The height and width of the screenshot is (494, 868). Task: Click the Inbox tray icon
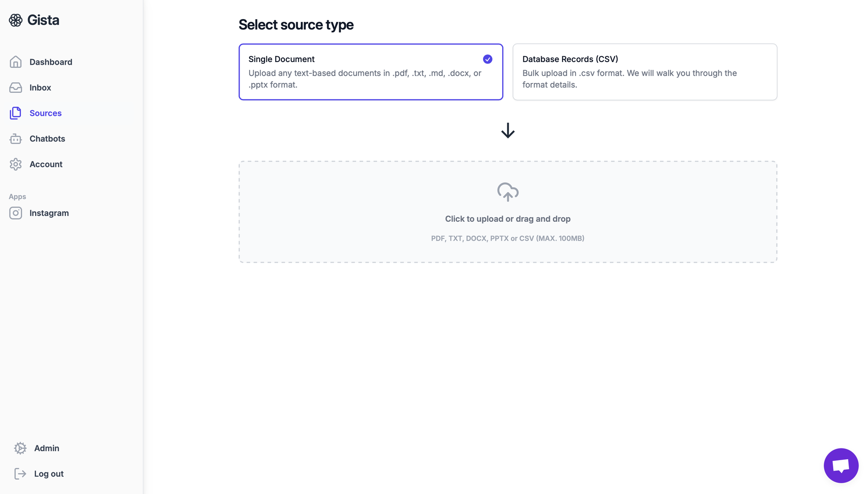coord(16,88)
